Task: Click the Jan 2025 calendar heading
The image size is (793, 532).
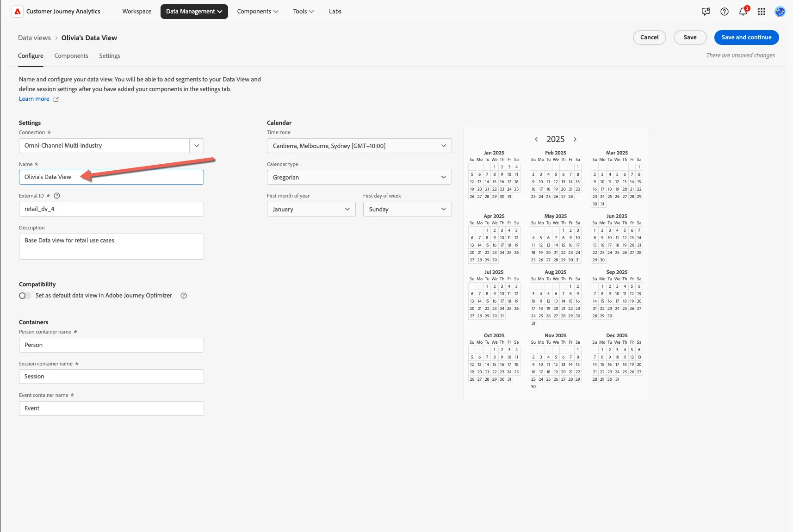Action: [x=494, y=153]
